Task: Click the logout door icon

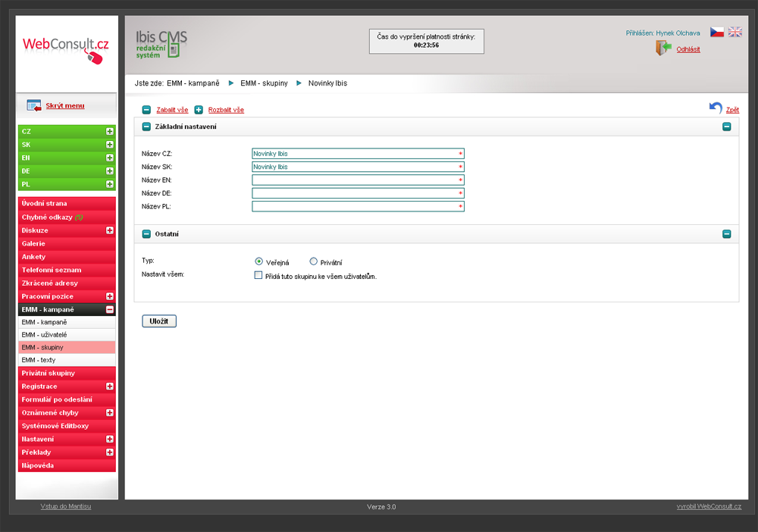Action: point(663,48)
